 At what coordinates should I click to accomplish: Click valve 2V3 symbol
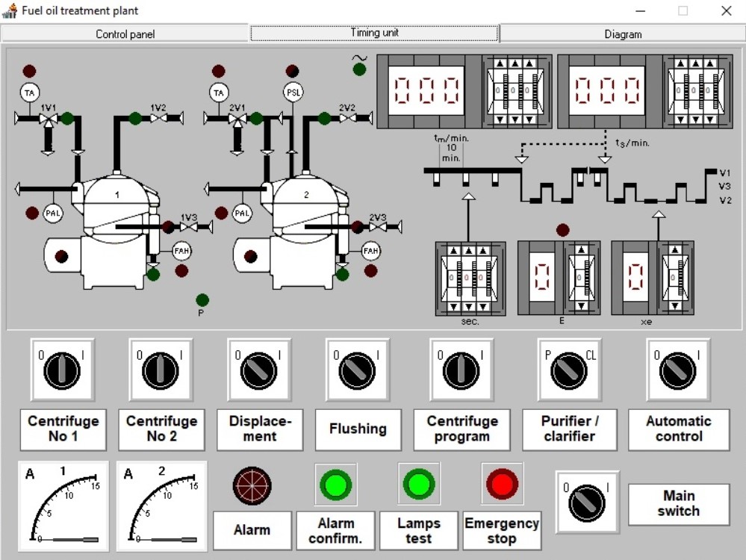pos(378,227)
